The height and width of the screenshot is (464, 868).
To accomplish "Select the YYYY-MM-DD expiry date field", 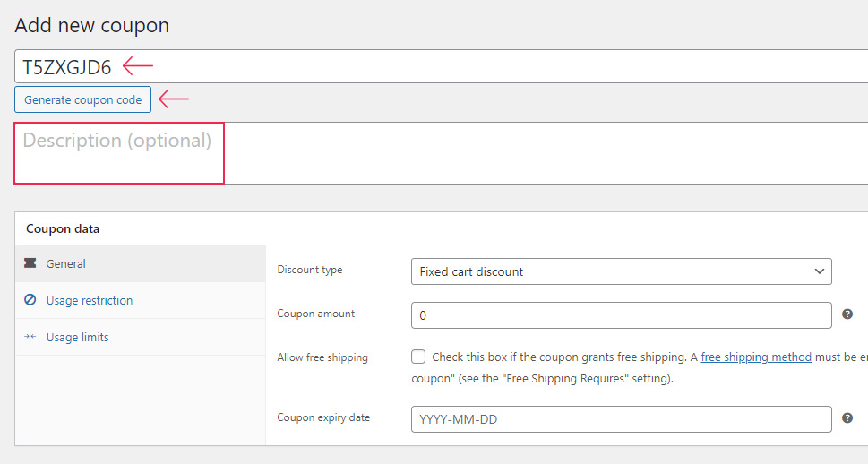I will point(620,419).
